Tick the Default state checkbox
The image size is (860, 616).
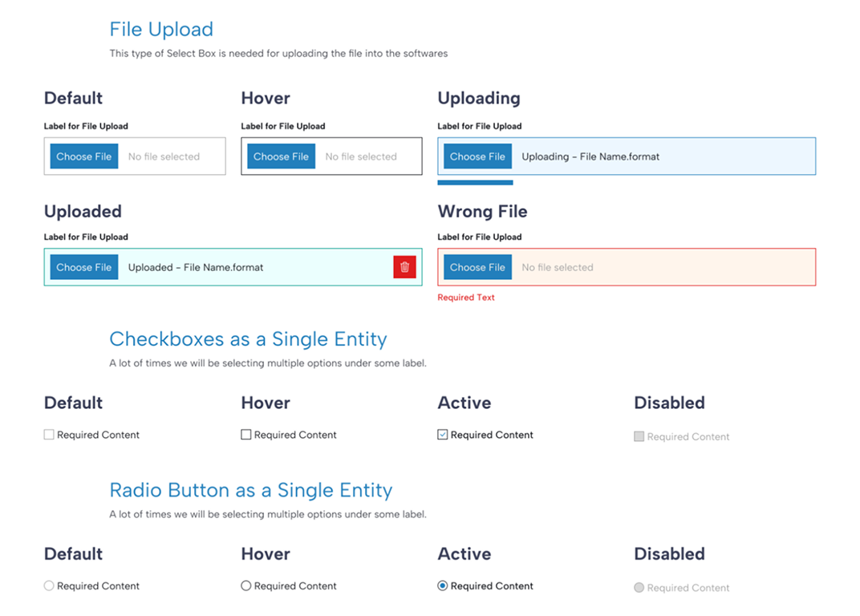(x=49, y=435)
